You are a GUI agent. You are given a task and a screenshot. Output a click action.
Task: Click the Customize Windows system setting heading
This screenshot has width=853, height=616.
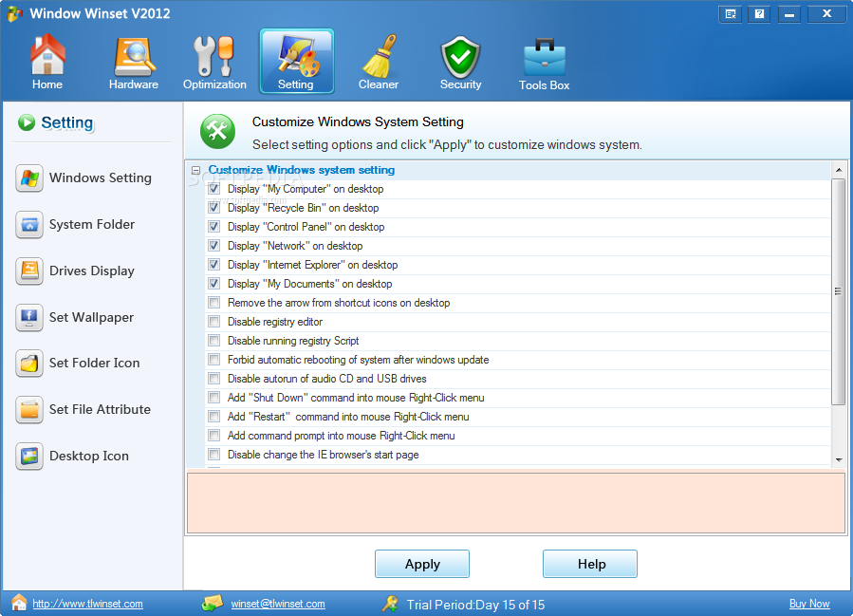(302, 170)
